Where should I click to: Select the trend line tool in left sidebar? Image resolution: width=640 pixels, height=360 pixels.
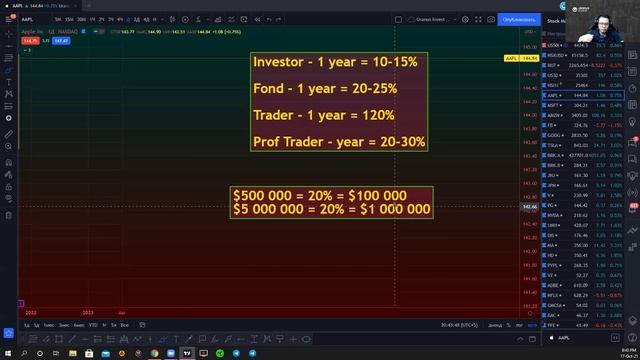tap(9, 47)
